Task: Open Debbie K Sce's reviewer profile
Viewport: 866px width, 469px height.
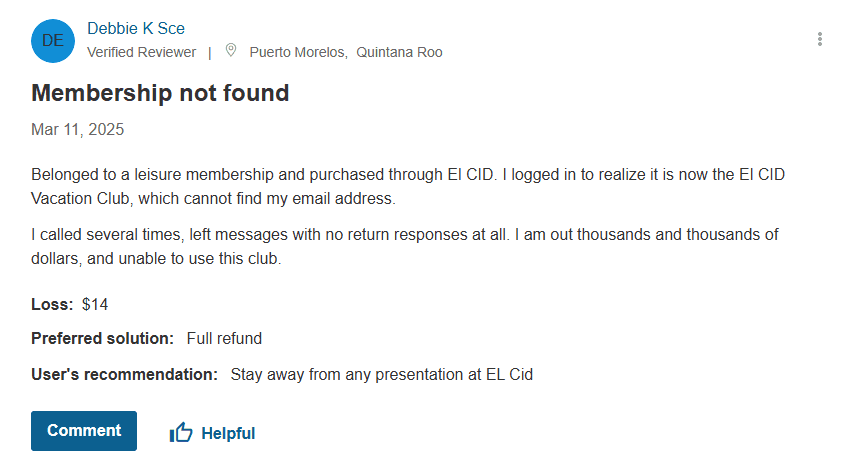Action: 136,29
